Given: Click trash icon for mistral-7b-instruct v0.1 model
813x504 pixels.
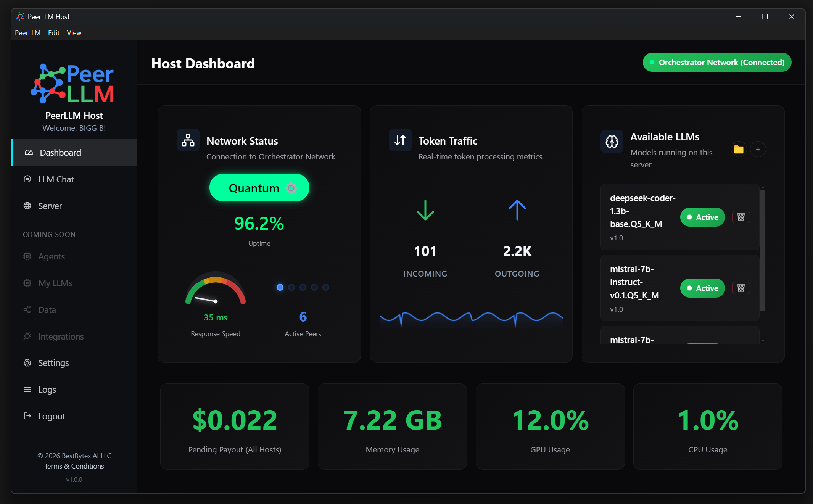Looking at the screenshot, I should [741, 288].
